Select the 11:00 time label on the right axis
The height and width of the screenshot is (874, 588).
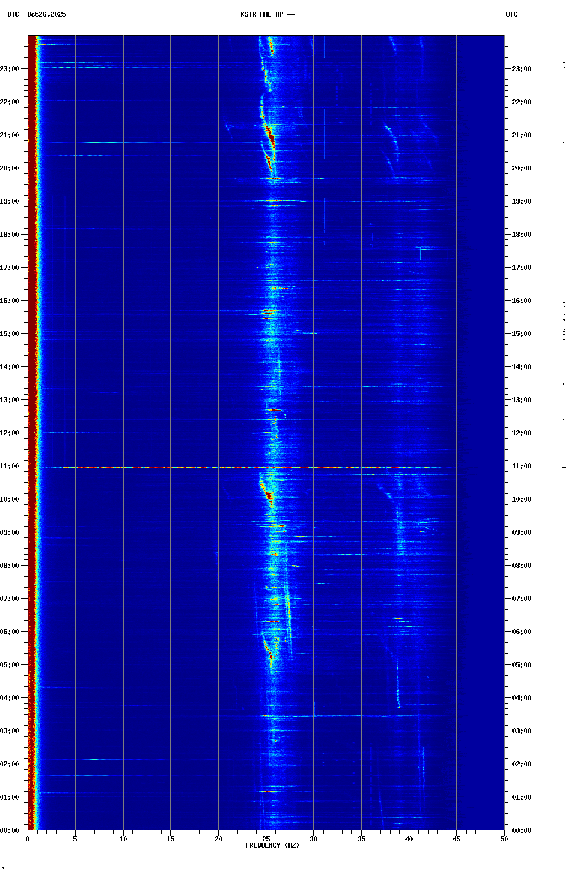pos(521,466)
